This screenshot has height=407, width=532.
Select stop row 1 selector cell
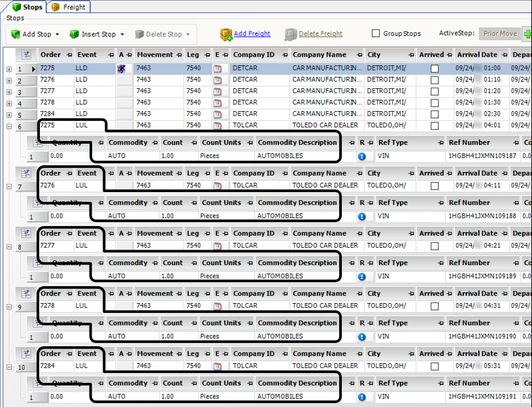pos(26,69)
